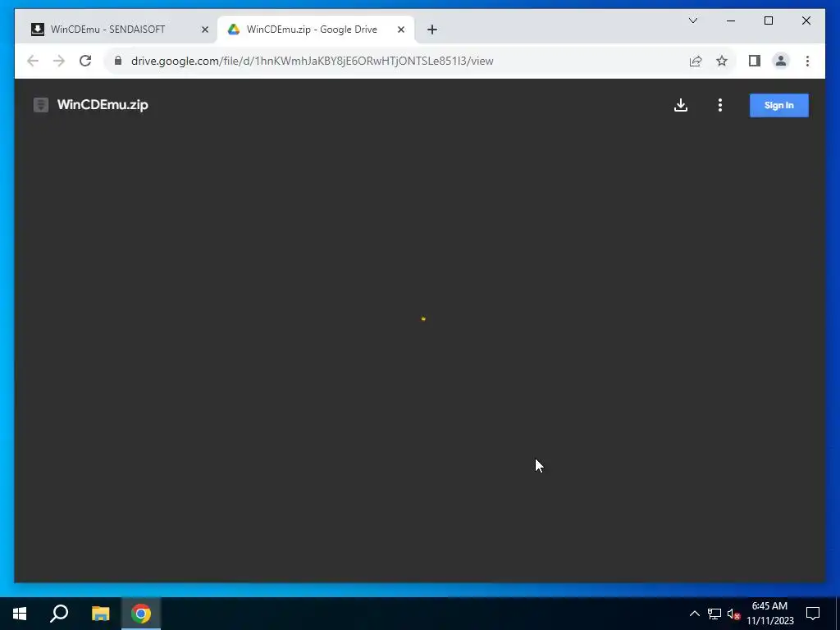Show hidden system tray icons

pos(694,614)
